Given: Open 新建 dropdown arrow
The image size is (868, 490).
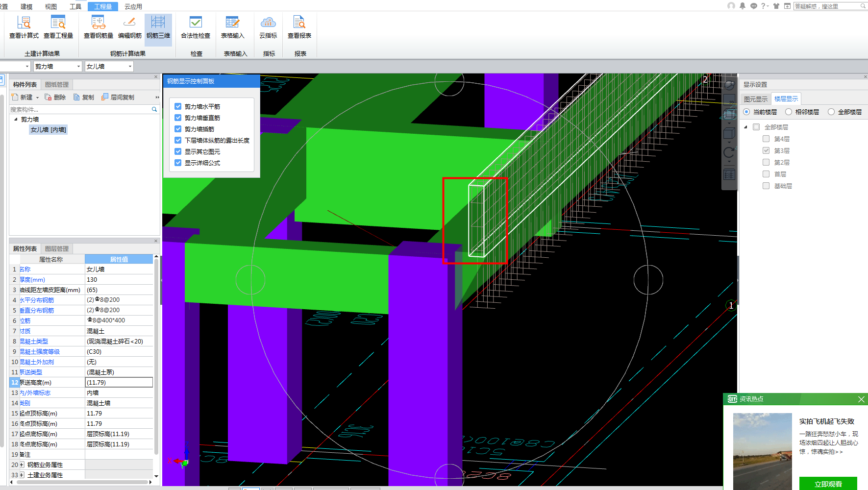Looking at the screenshot, I should pyautogui.click(x=37, y=98).
